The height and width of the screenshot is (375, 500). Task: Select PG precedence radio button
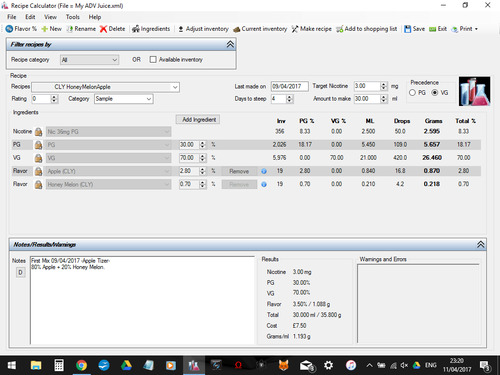(x=412, y=93)
